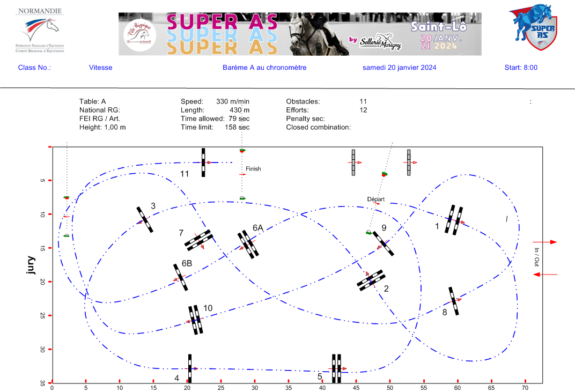Select combination element 6A
Screen dimensions: 575x392
pos(249,245)
